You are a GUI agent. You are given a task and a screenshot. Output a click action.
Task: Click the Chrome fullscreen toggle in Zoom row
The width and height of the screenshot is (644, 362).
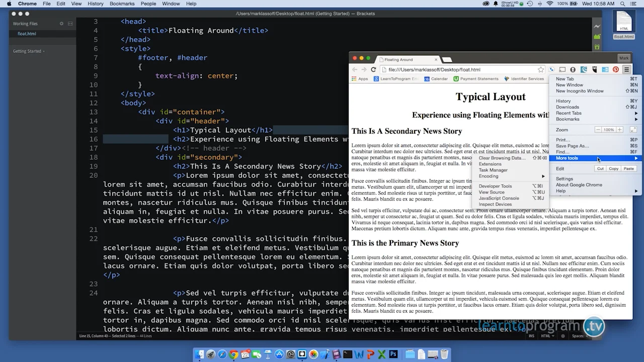pyautogui.click(x=633, y=130)
